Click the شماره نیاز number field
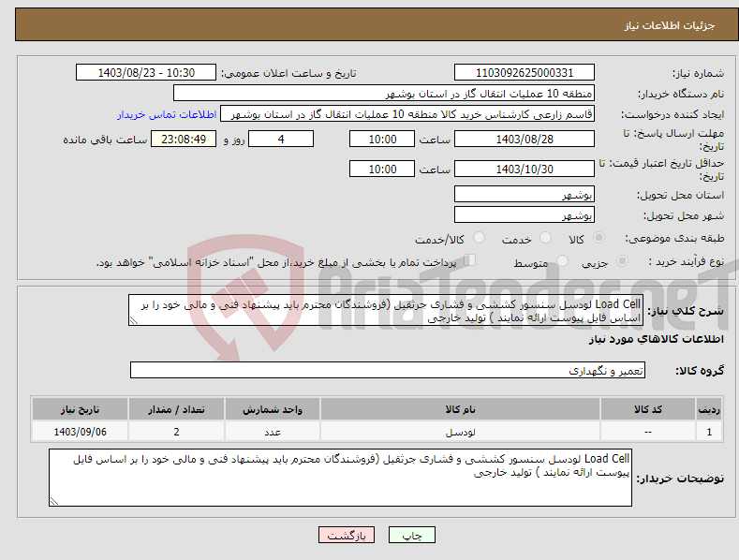 point(525,73)
